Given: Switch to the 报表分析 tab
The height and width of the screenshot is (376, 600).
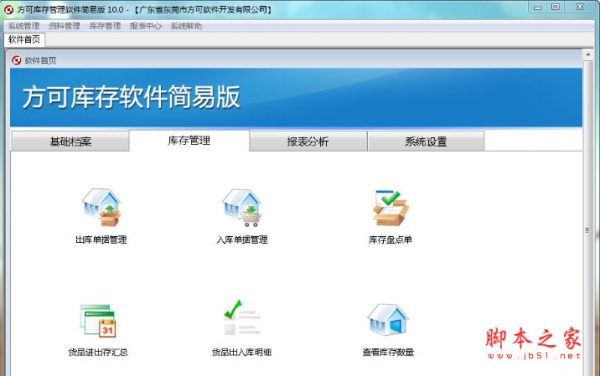Looking at the screenshot, I should [x=308, y=142].
